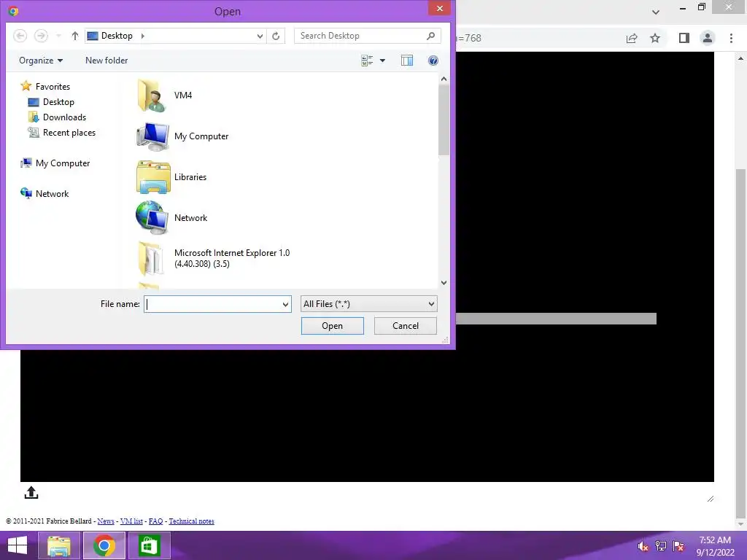This screenshot has height=560, width=747.
Task: Toggle Chrome side panel icon
Action: tap(684, 38)
